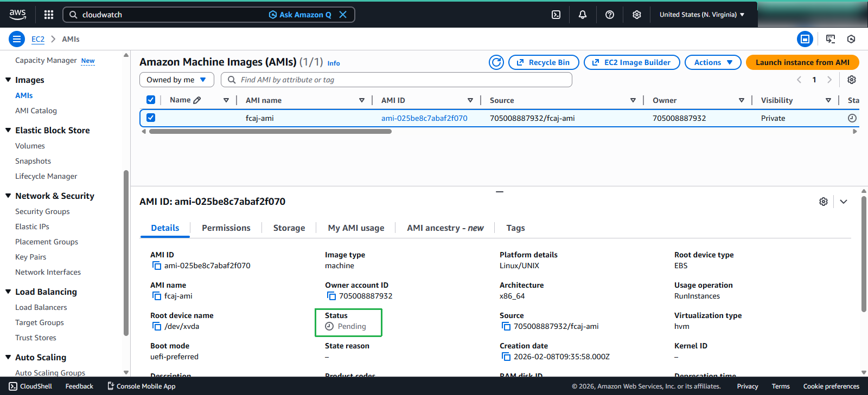The height and width of the screenshot is (395, 868).
Task: Refresh the AMI list
Action: click(496, 62)
